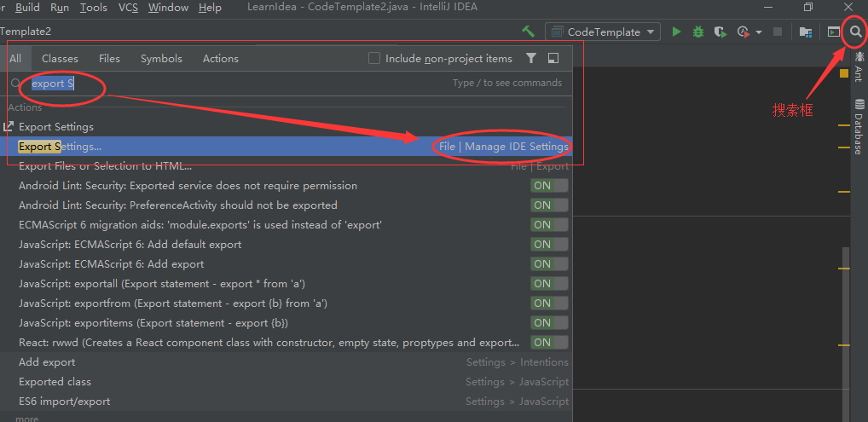Select the first Export Settings result
Viewport: 868px width, 422px height.
(x=286, y=127)
